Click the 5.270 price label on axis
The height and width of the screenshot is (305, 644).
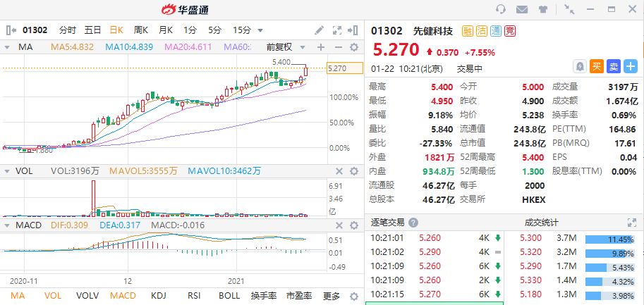[x=345, y=68]
